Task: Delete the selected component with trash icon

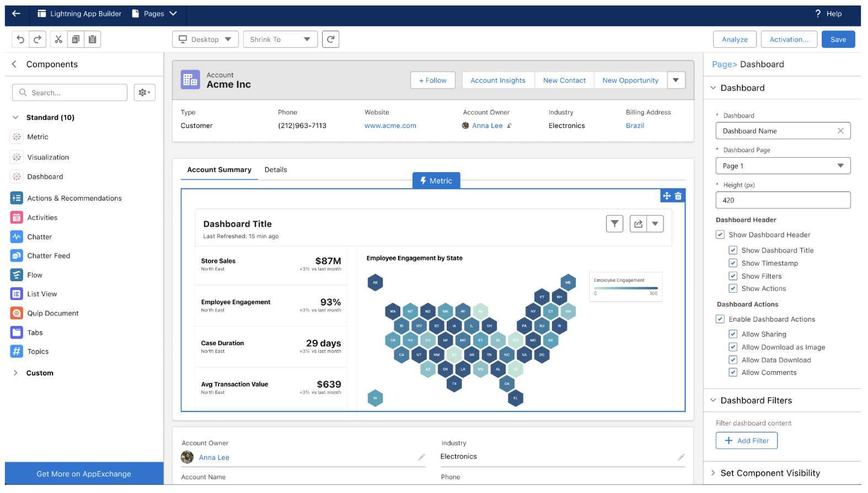Action: 678,196
